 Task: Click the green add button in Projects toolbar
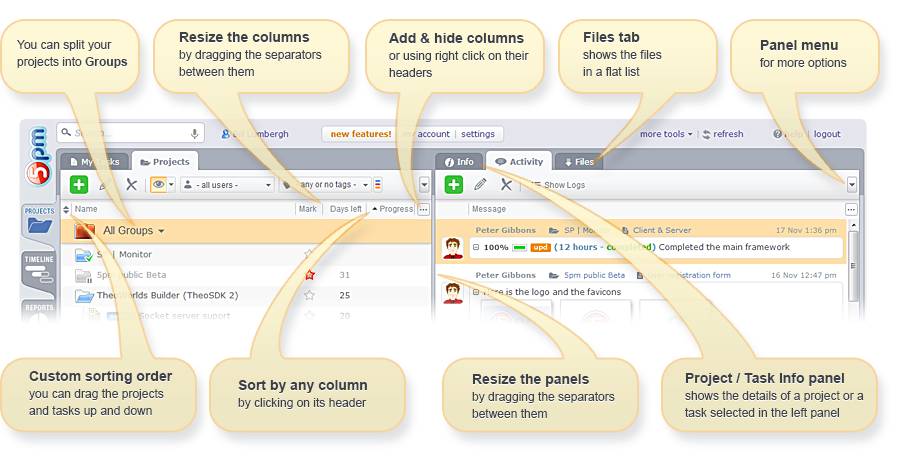79,185
